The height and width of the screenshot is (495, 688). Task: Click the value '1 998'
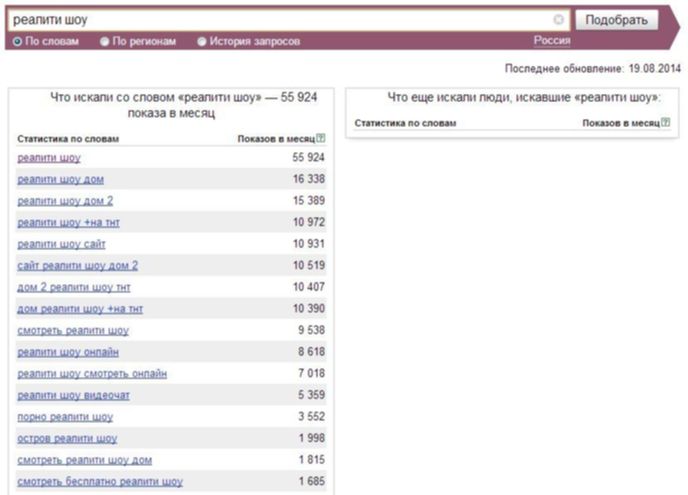[312, 438]
